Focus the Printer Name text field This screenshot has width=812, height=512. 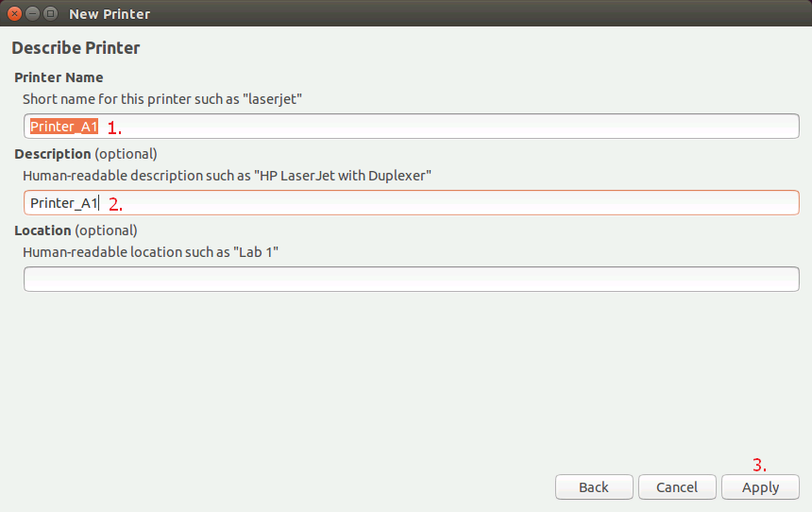click(411, 126)
